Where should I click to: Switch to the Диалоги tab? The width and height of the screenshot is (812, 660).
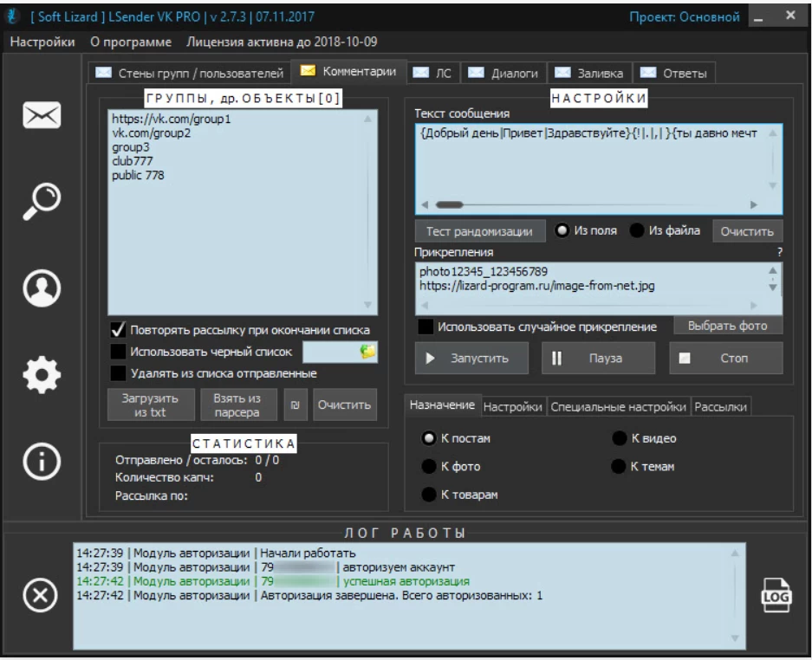pos(503,73)
